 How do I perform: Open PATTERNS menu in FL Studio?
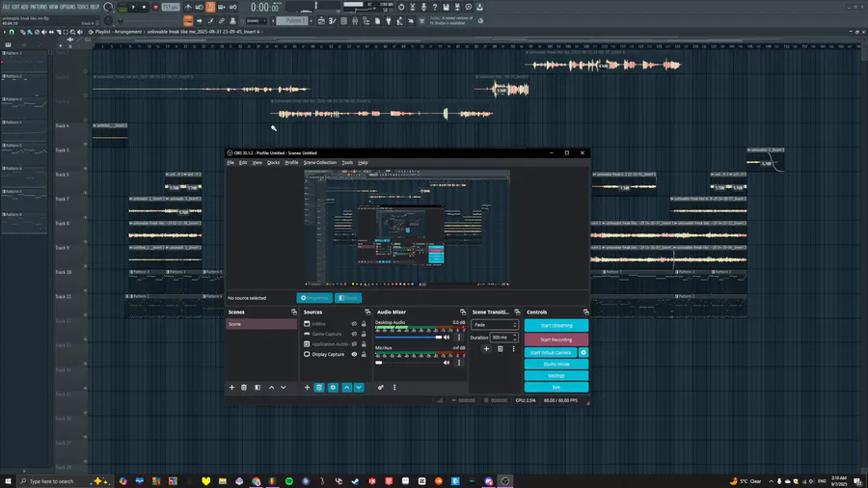point(39,7)
